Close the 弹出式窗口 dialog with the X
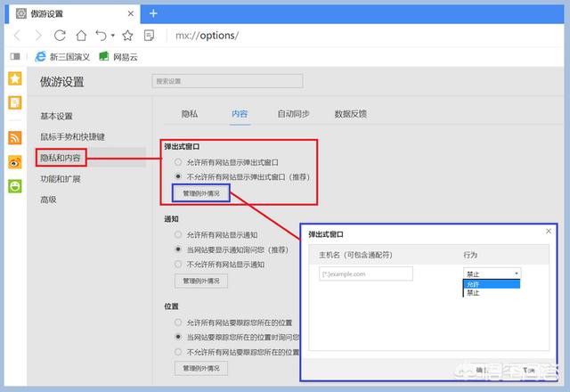The image size is (570, 392). pos(546,233)
